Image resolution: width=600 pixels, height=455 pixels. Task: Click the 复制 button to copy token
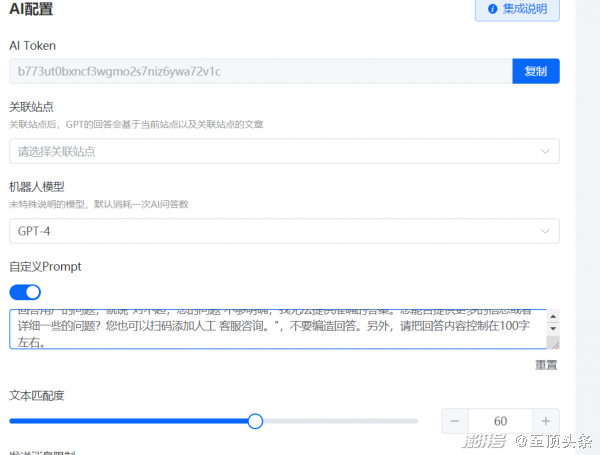click(x=535, y=72)
